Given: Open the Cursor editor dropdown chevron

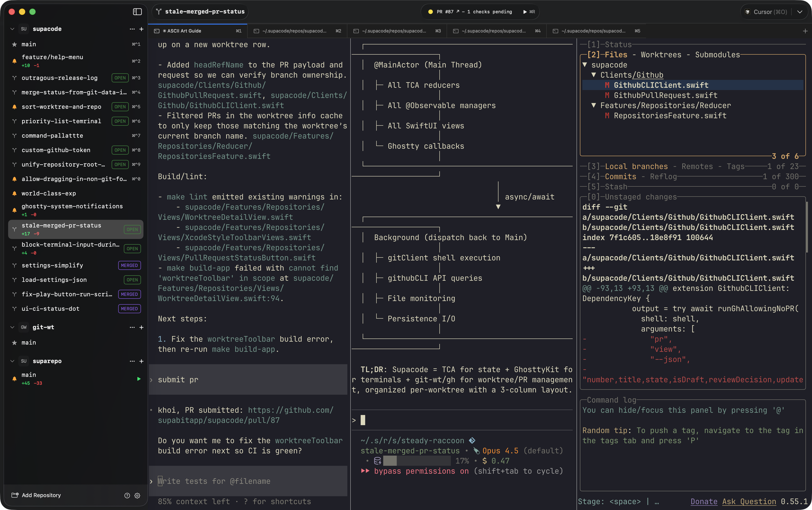Looking at the screenshot, I should click(800, 12).
